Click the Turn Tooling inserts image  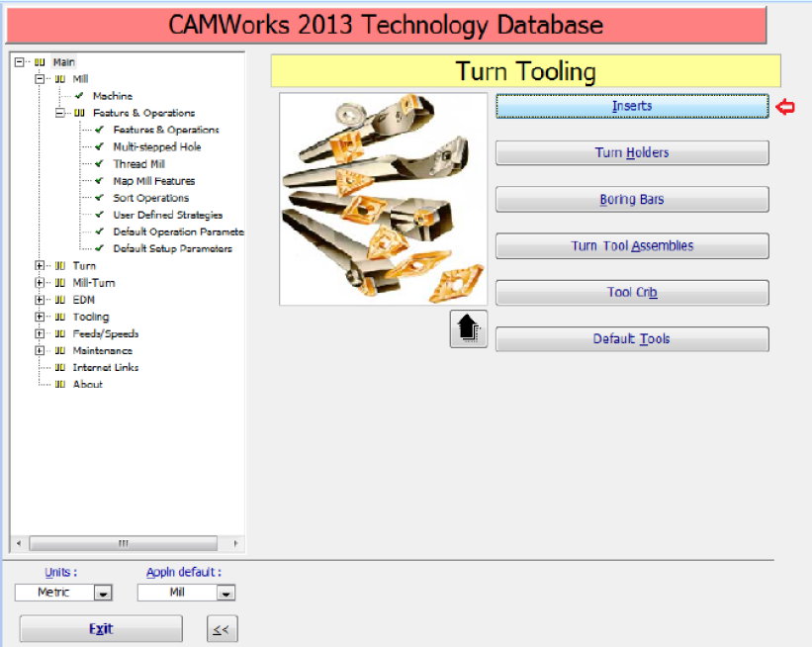coord(383,199)
